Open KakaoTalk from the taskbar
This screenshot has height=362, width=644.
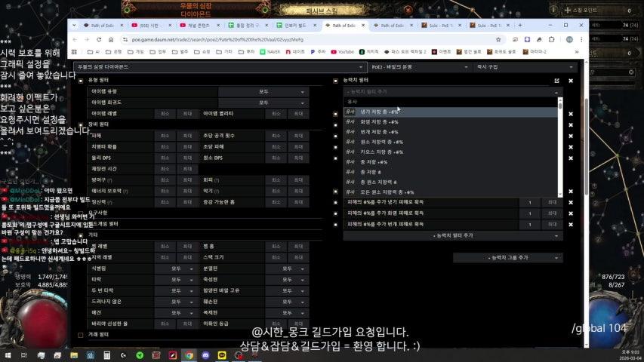point(222,355)
